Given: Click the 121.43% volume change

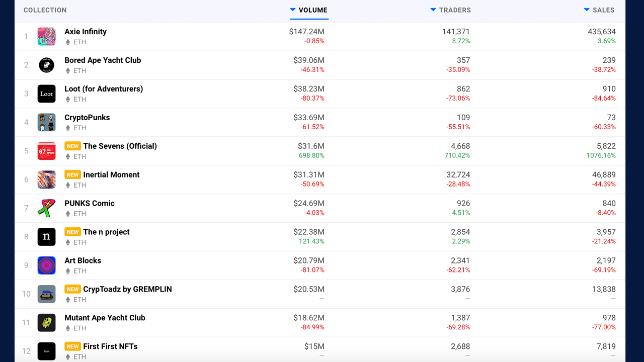Looking at the screenshot, I should tap(311, 242).
